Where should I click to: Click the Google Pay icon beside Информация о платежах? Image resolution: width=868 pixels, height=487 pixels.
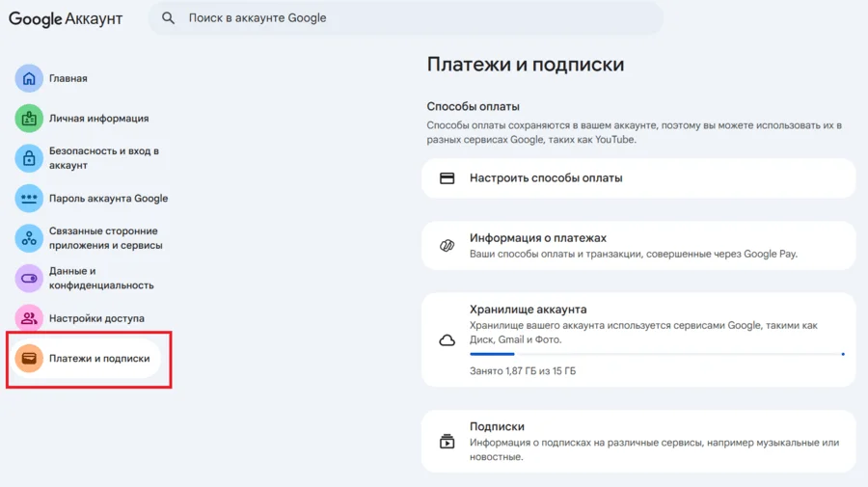(447, 245)
